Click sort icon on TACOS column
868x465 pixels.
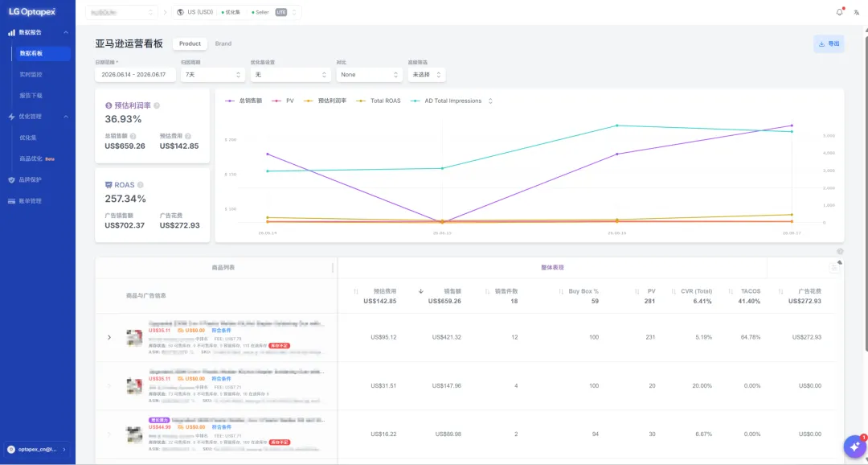coord(731,291)
